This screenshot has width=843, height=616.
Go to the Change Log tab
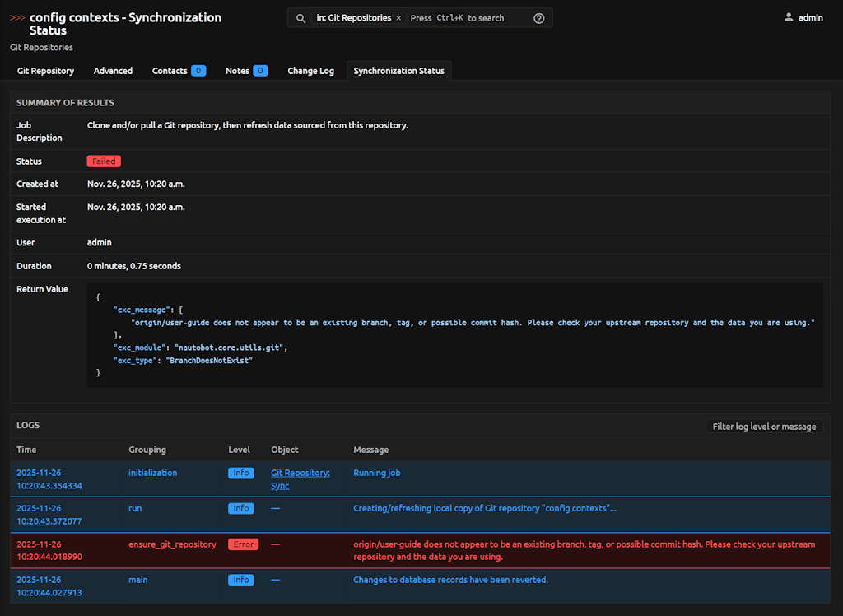pyautogui.click(x=310, y=71)
